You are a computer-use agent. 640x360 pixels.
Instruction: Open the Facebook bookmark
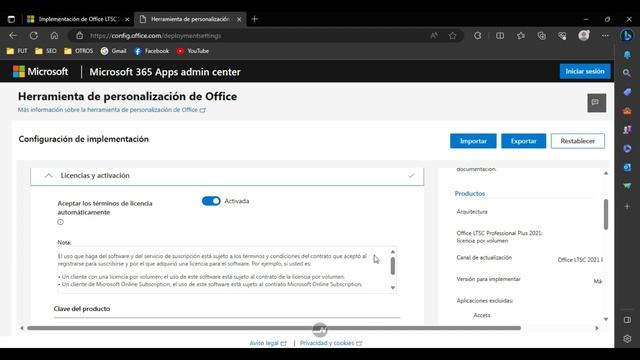[x=151, y=51]
